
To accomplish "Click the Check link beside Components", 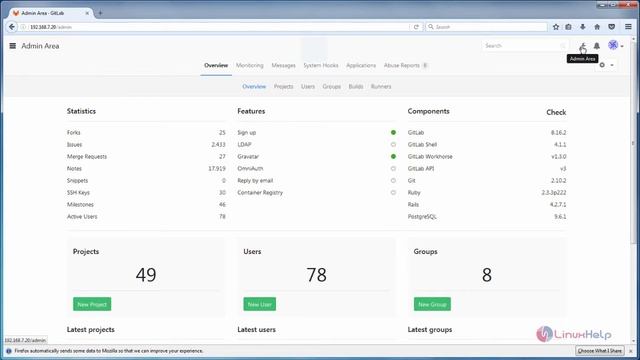I will [x=556, y=112].
